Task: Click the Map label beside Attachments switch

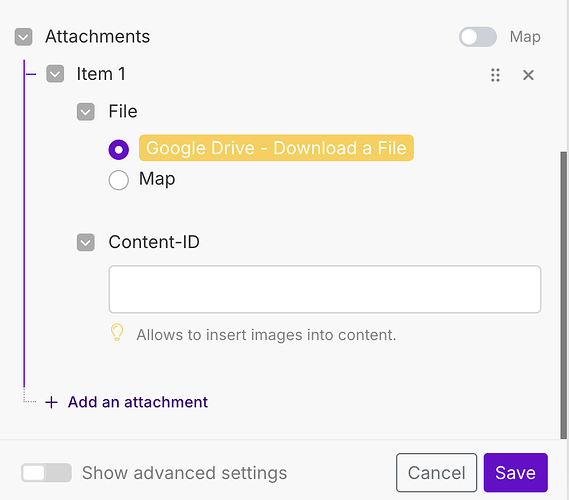Action: [525, 37]
